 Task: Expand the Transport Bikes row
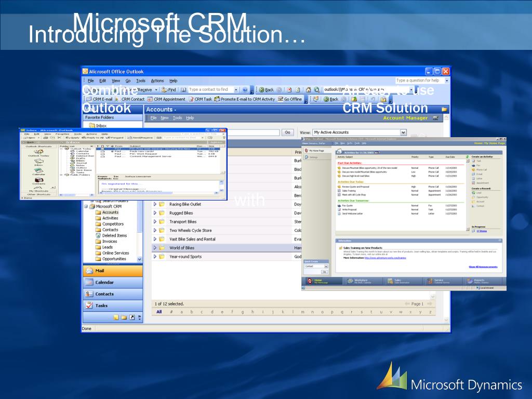[x=155, y=221]
